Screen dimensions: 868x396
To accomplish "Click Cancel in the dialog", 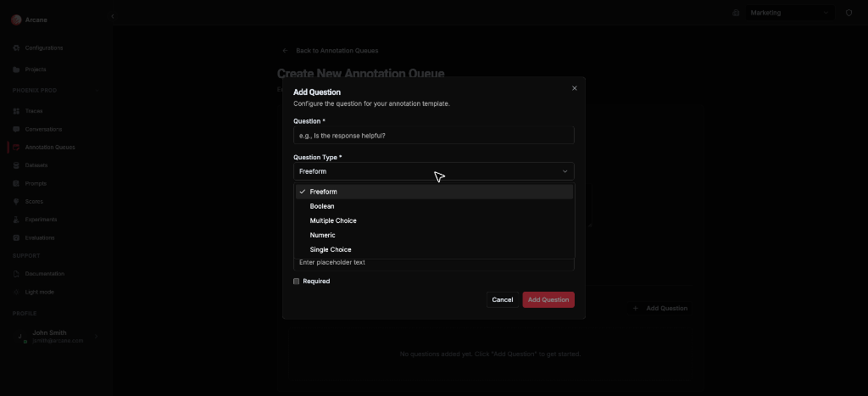I will 503,300.
